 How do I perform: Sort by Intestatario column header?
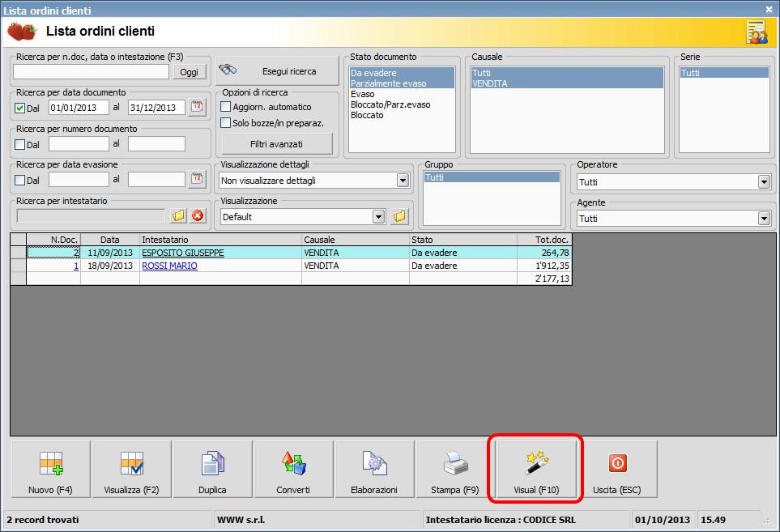pyautogui.click(x=220, y=240)
